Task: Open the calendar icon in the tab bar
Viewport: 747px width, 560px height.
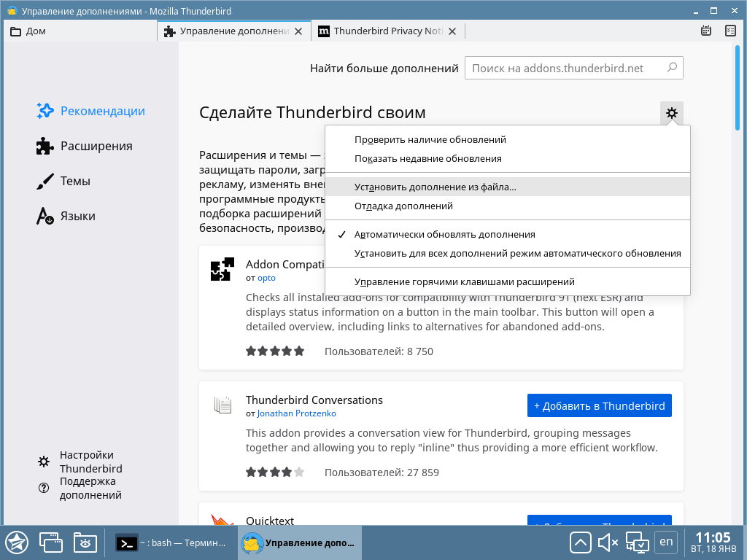Action: point(706,31)
